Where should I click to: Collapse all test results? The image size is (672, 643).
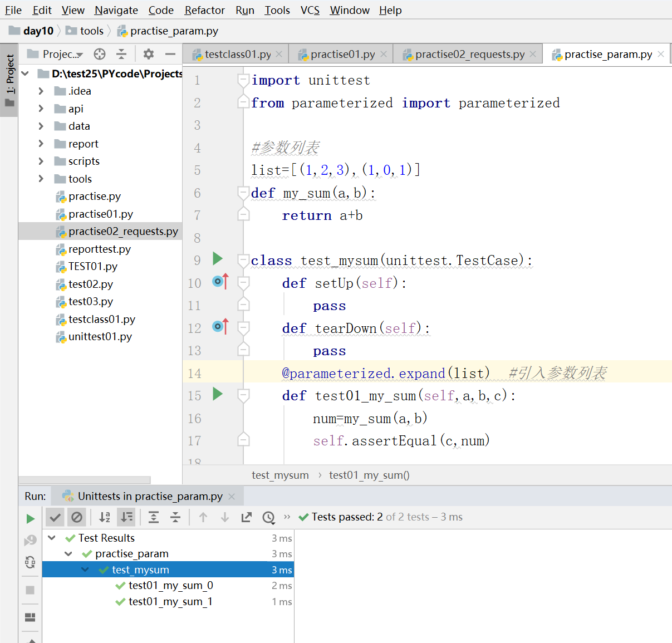(x=175, y=517)
